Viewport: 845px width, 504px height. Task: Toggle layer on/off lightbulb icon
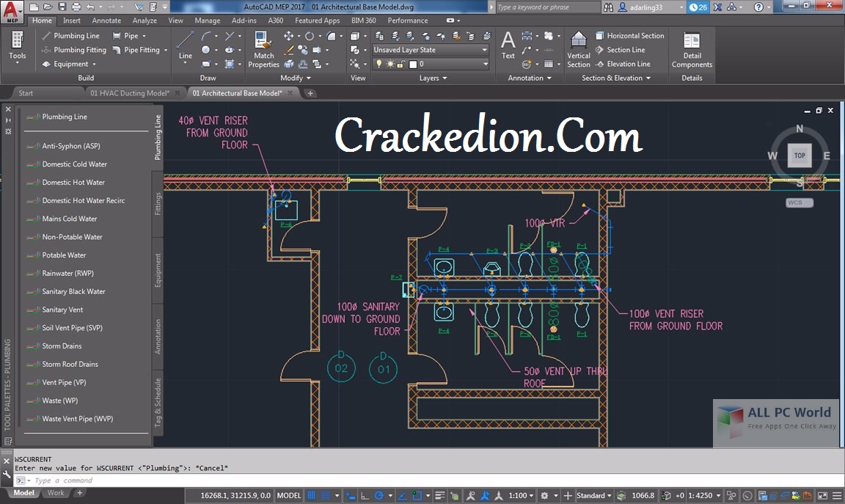point(378,64)
